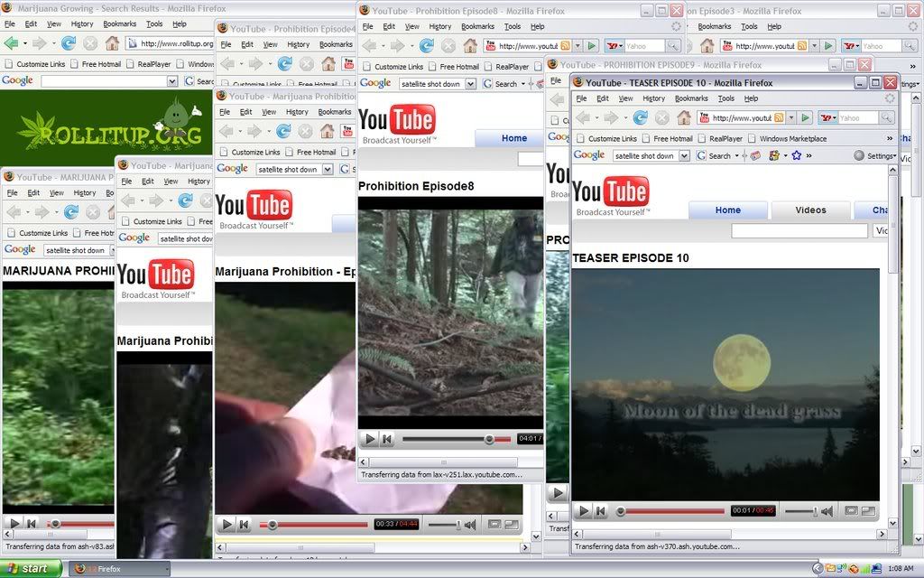Click YouTube search field on TEASER EPISODE 10 page
The height and width of the screenshot is (578, 924).
click(x=799, y=230)
